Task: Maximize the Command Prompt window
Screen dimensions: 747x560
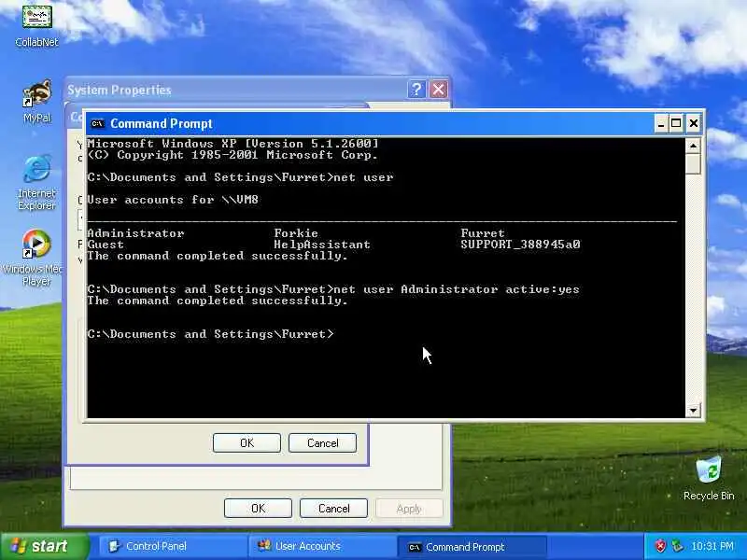Action: (676, 124)
